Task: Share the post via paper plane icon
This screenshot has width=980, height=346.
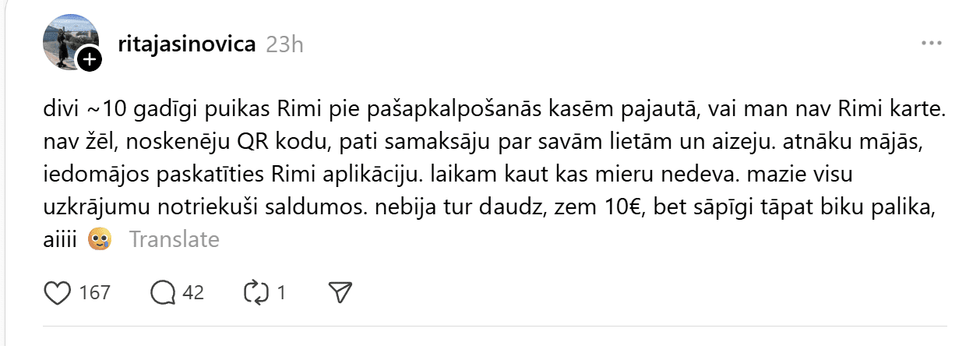Action: coord(337,292)
